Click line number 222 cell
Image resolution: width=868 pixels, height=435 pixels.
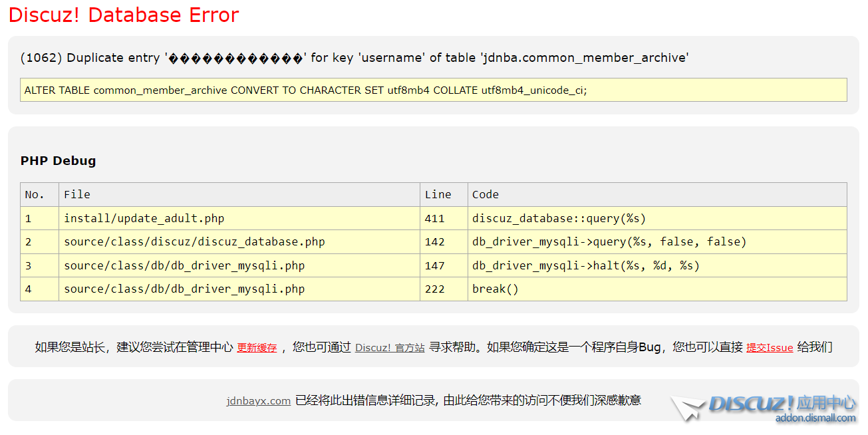(434, 289)
